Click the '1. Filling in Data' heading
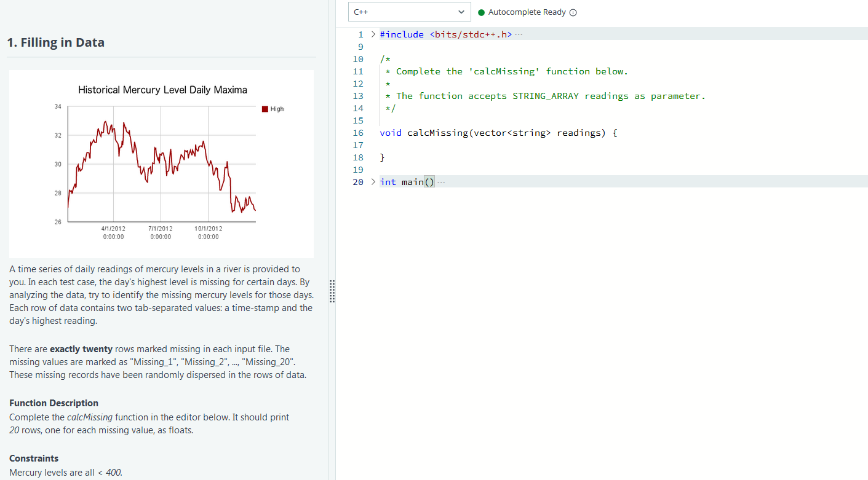This screenshot has width=868, height=480. [56, 42]
